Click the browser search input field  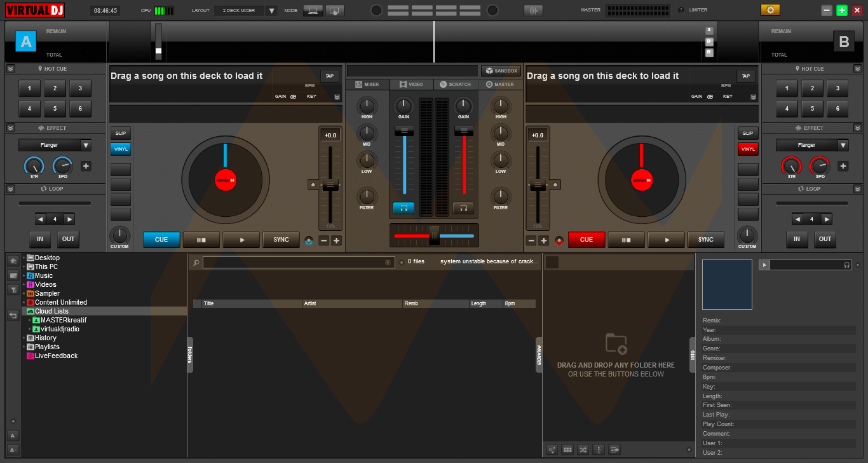click(299, 262)
